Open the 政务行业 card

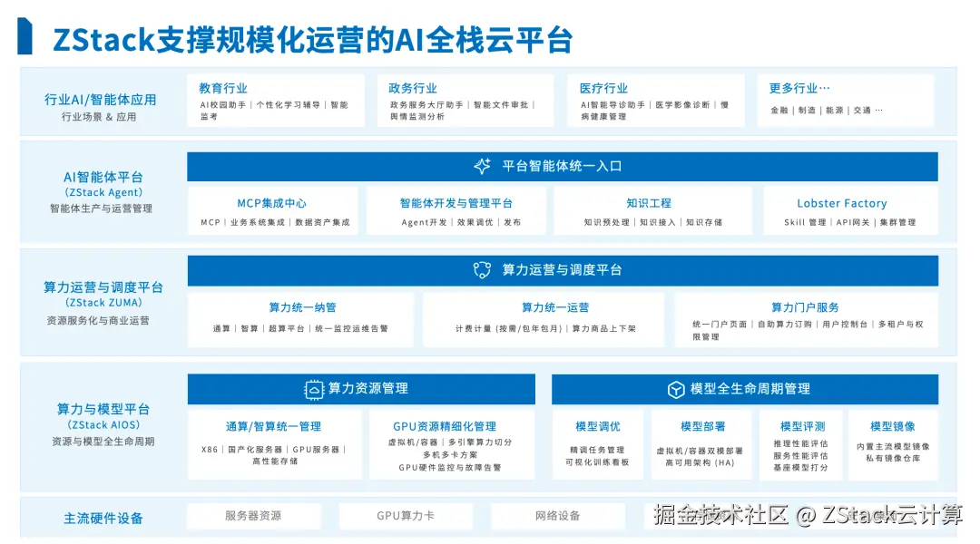pyautogui.click(x=465, y=101)
